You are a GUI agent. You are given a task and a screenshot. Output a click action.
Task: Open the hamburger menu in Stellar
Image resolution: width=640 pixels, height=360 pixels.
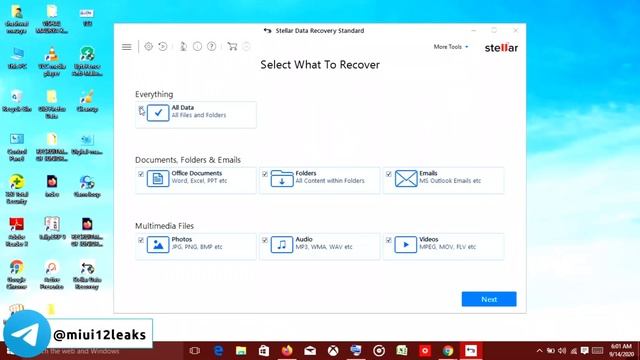pyautogui.click(x=127, y=47)
